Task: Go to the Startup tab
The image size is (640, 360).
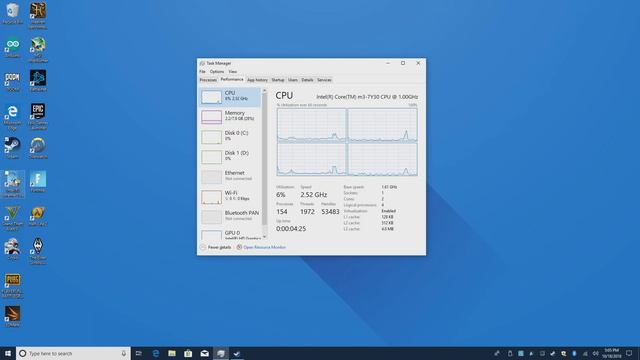Action: tap(278, 80)
